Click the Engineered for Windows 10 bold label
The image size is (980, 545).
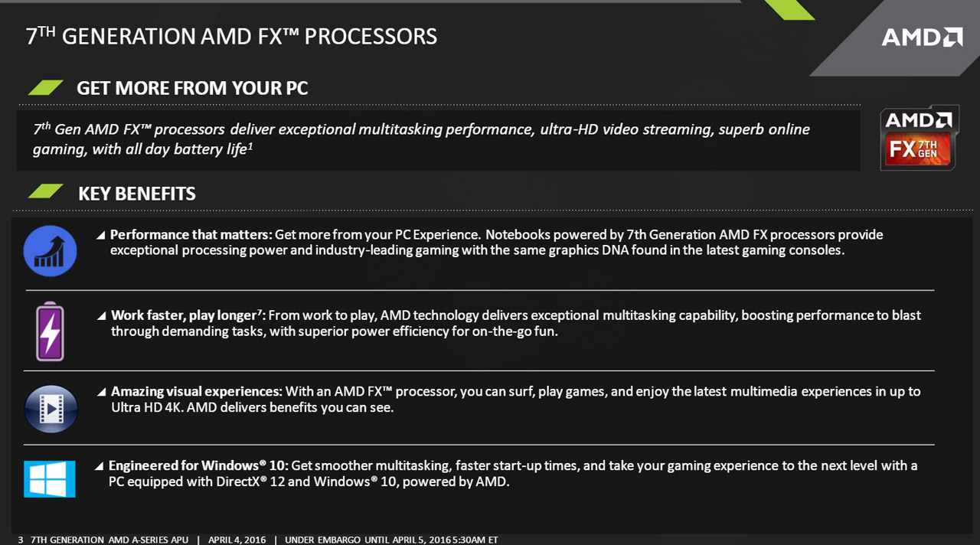point(198,465)
